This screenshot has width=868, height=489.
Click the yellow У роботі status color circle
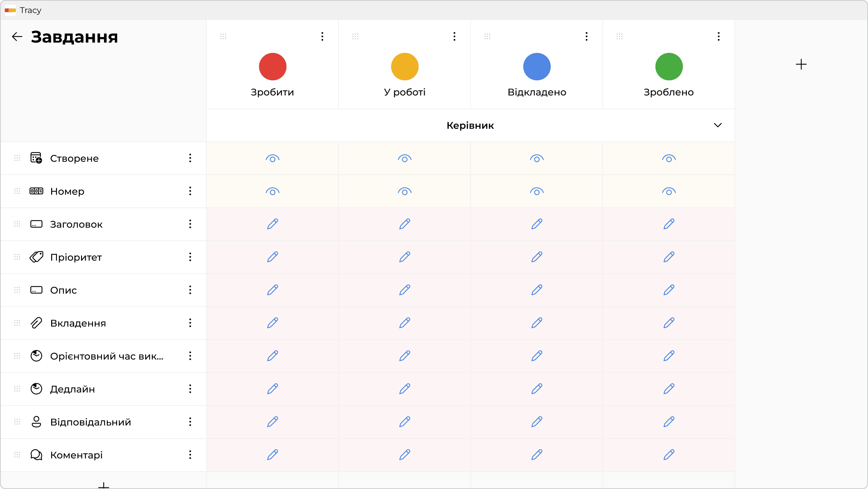tap(404, 67)
